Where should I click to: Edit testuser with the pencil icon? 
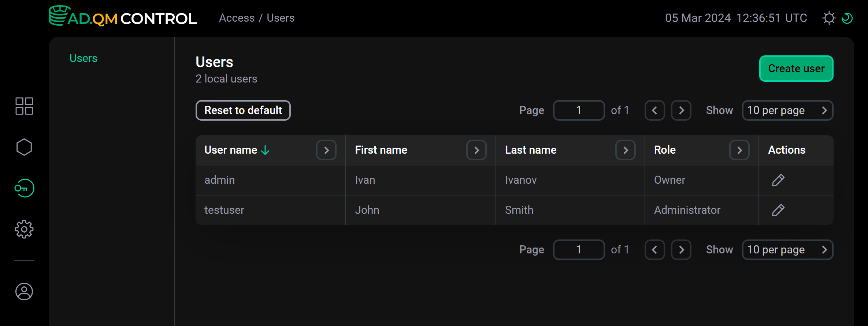point(778,210)
